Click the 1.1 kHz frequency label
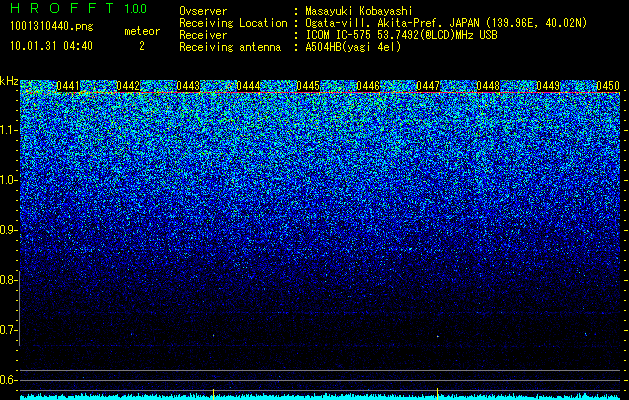This screenshot has height=400, width=629. (8, 130)
